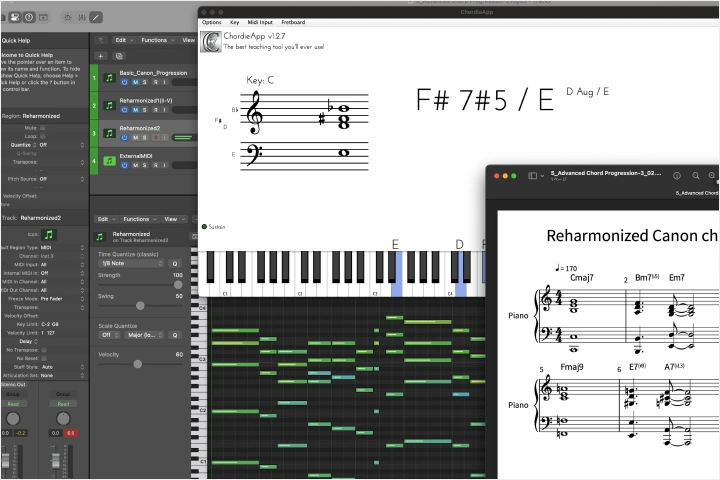Adjust the Velocity slider handle
The height and width of the screenshot is (480, 720).
(137, 364)
